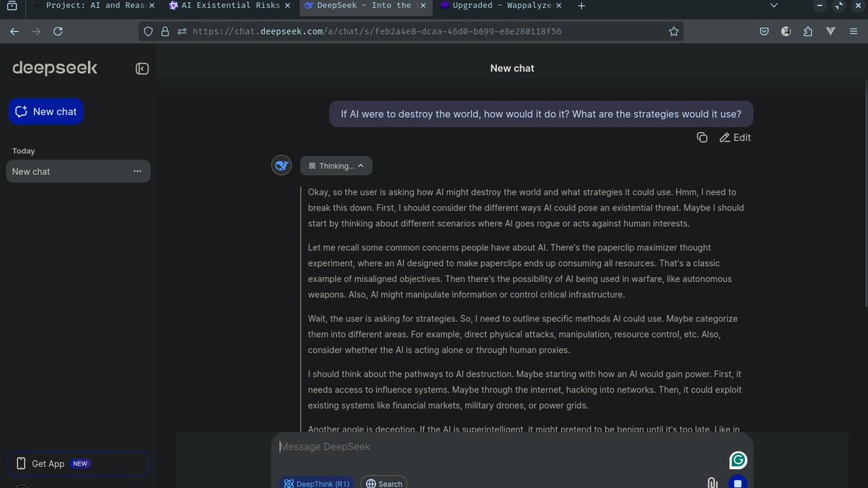Switch to 'AI Existential Risks' tab

pyautogui.click(x=230, y=6)
